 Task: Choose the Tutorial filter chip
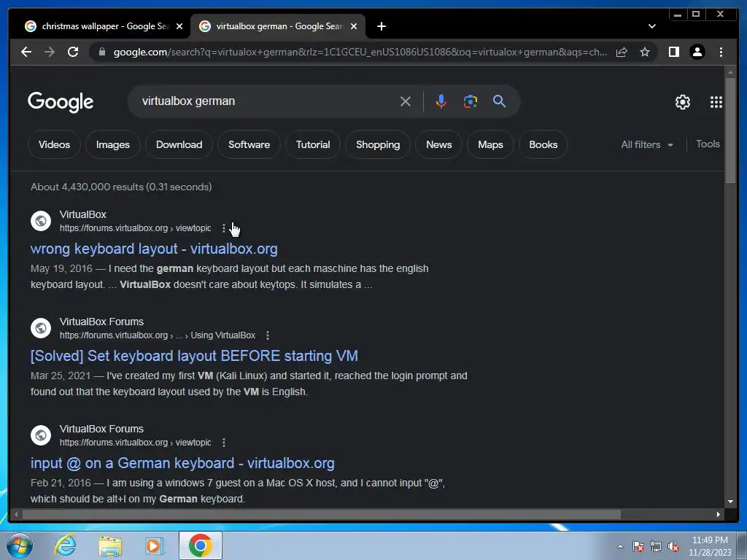pos(313,144)
